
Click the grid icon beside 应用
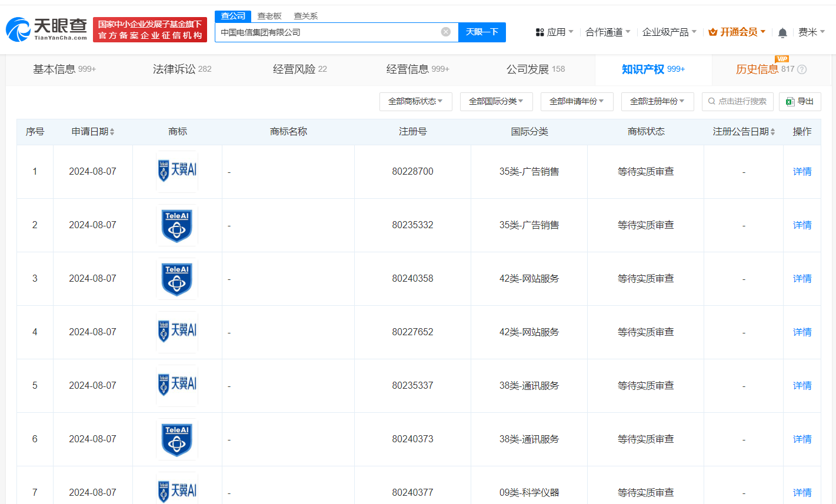[540, 32]
